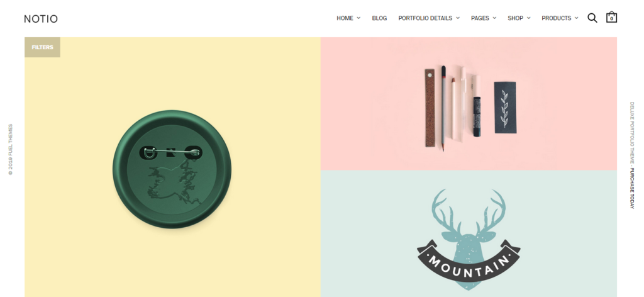Expand the SHOP menu chevron
Screen dimensions: 644x297
(x=528, y=18)
